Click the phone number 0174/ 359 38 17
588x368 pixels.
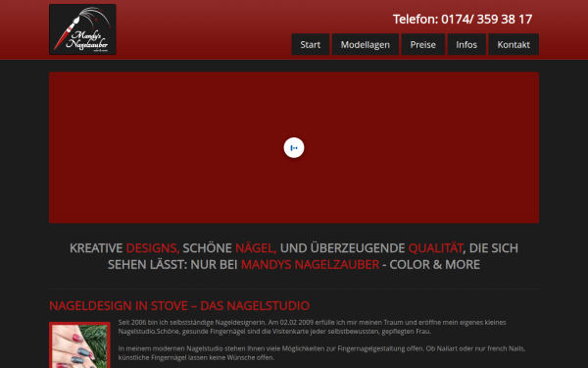486,20
